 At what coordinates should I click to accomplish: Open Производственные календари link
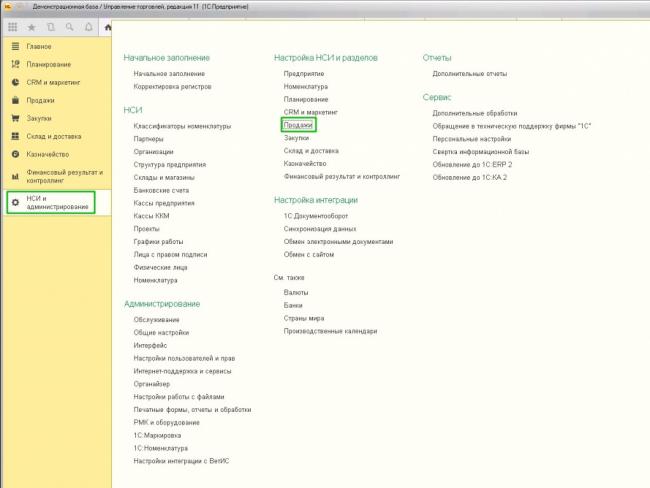pos(330,331)
